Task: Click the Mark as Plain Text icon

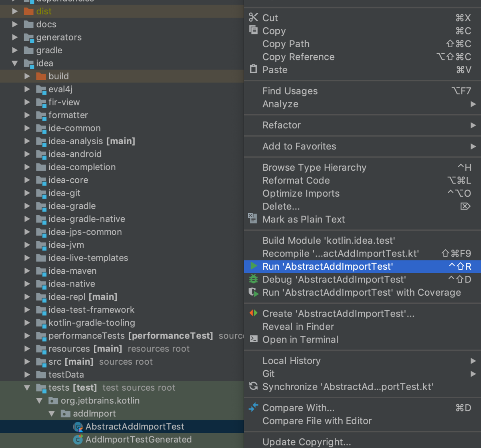Action: (x=253, y=218)
